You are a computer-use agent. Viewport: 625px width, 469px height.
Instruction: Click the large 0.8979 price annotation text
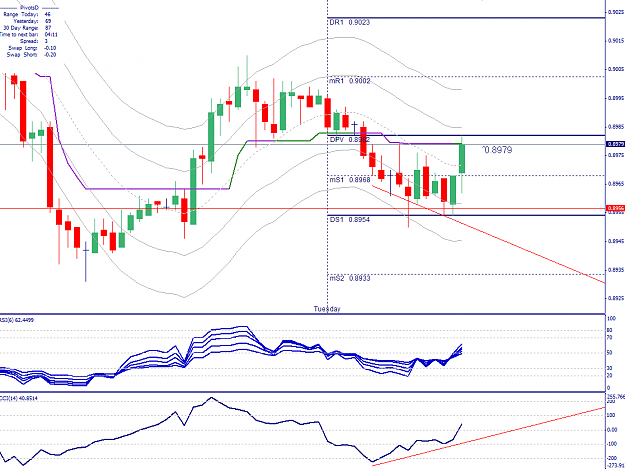pyautogui.click(x=497, y=150)
